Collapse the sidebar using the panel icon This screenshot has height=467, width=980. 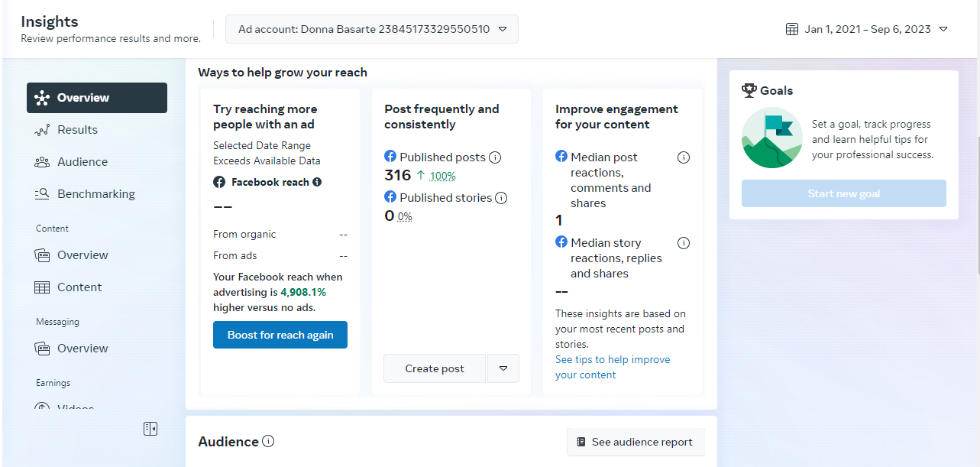(150, 429)
